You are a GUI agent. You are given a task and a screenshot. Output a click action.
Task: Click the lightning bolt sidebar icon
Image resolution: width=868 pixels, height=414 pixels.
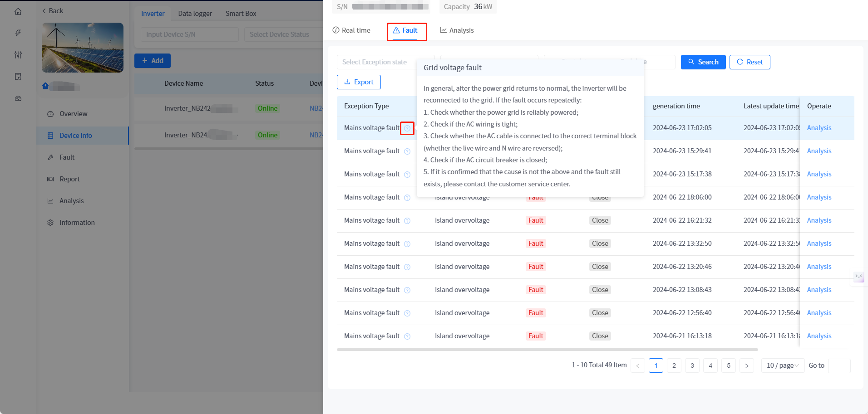(x=18, y=33)
